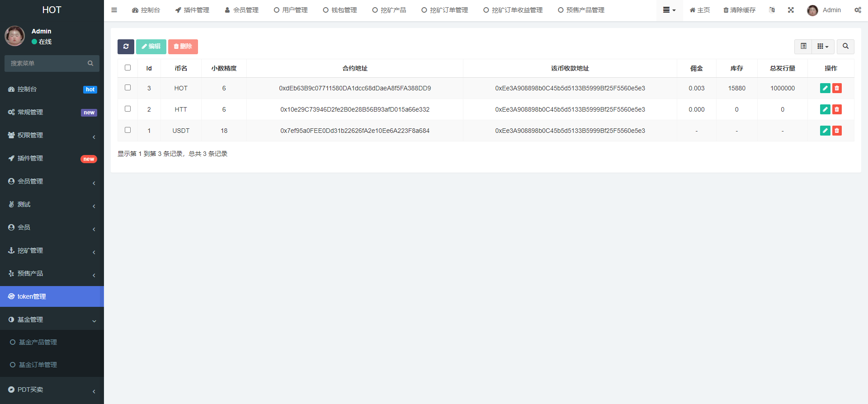The image size is (868, 404).
Task: Click the language switch icon in header
Action: (772, 10)
